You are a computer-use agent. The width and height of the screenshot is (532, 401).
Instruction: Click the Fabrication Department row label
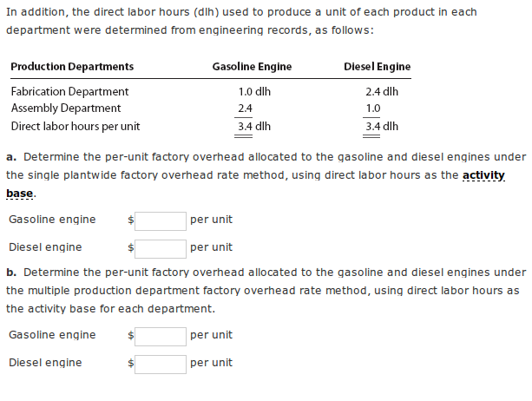click(x=70, y=92)
